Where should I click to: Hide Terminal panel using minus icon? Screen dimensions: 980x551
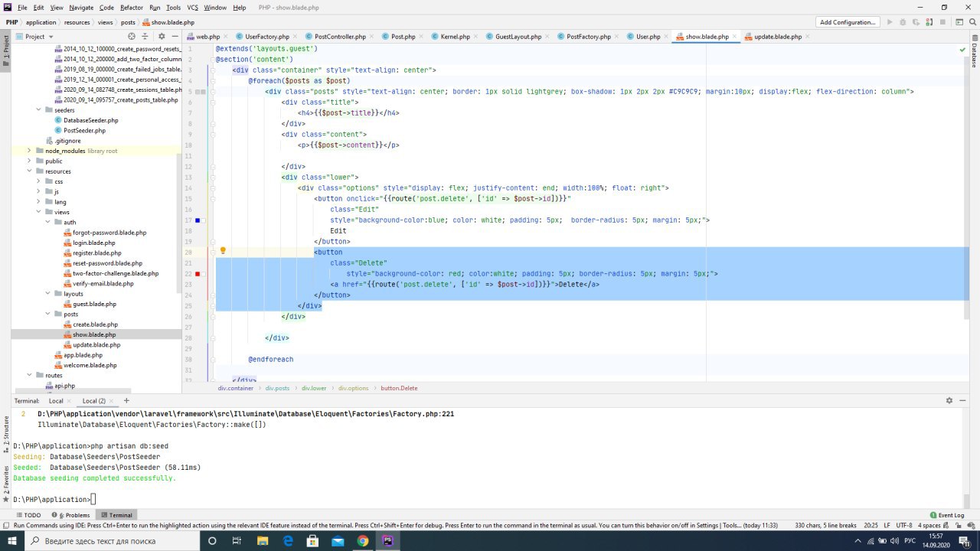point(962,400)
